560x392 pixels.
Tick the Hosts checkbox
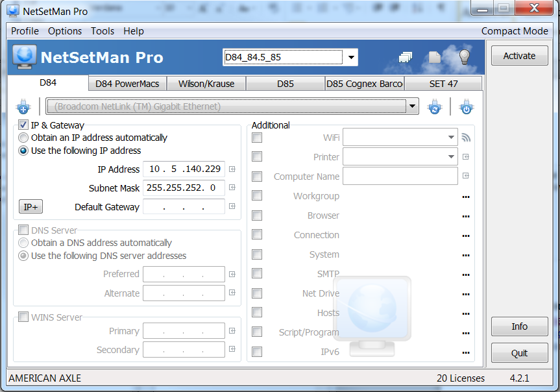coord(257,312)
